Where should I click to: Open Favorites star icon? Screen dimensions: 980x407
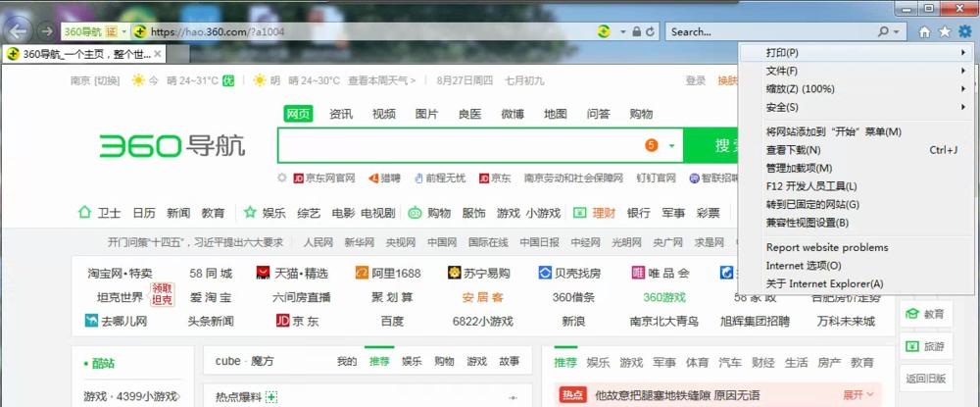click(945, 31)
